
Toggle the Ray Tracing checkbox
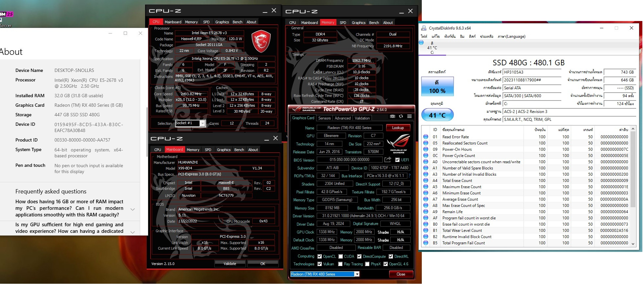[x=340, y=264]
